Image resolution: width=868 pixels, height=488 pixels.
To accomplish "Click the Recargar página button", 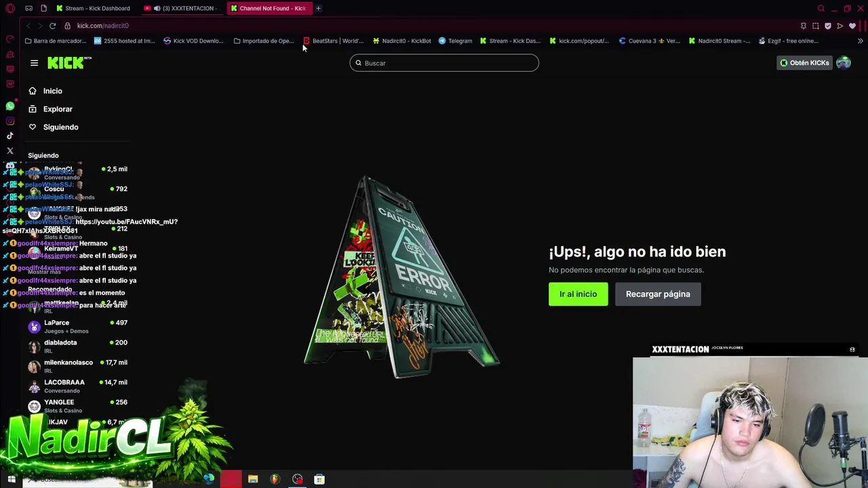I will pos(658,294).
